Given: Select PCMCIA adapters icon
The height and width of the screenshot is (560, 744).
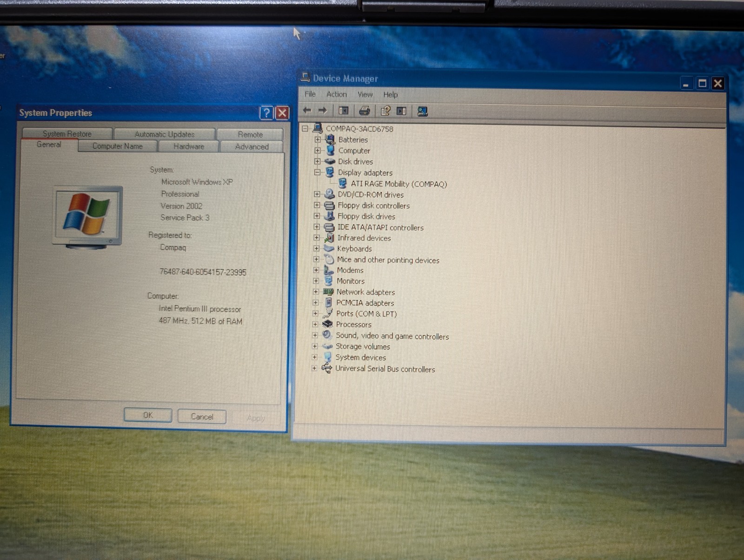Looking at the screenshot, I should [328, 302].
